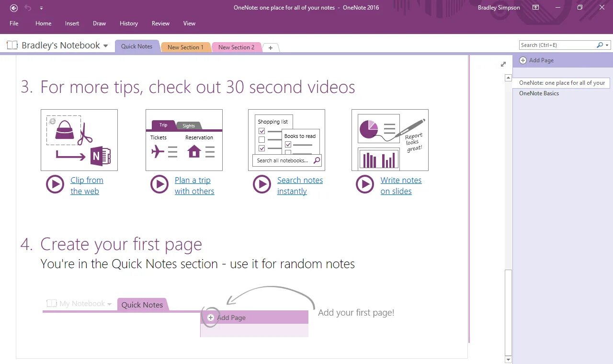
Task: Play the Clip from the web video
Action: tap(55, 184)
